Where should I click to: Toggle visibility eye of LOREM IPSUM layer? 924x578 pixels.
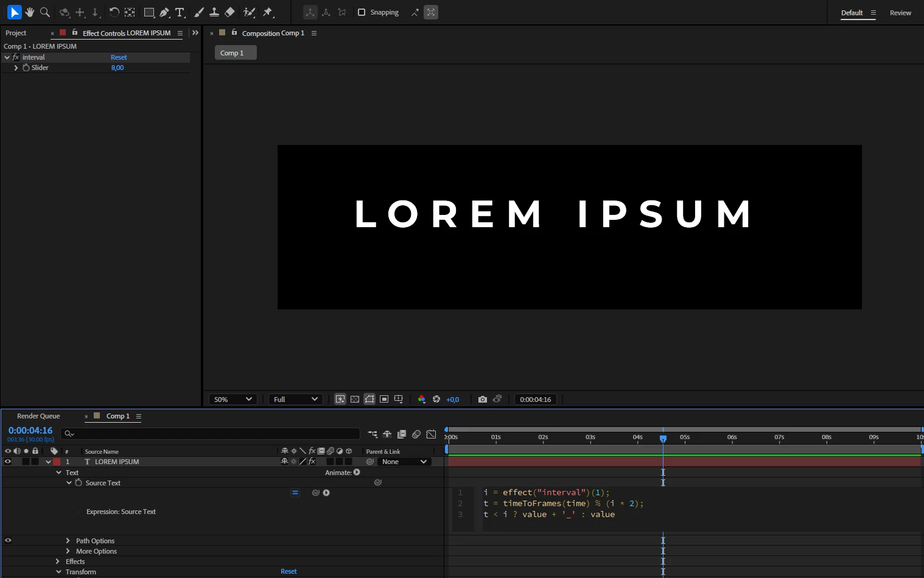[x=8, y=462]
